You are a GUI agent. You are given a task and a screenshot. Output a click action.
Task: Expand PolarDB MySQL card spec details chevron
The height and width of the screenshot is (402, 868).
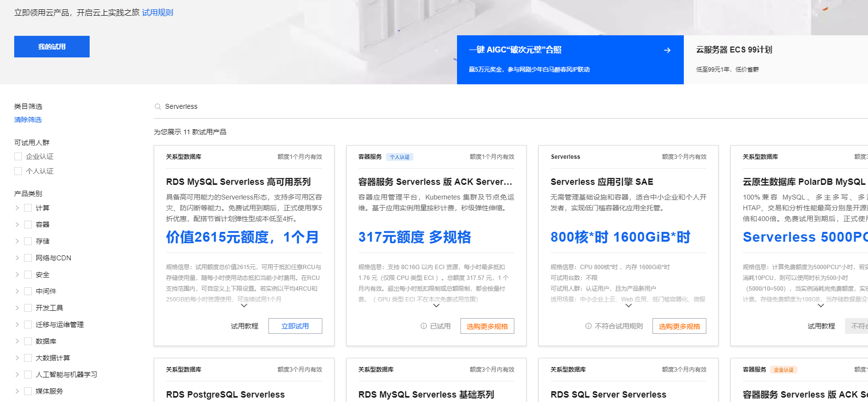tap(821, 305)
